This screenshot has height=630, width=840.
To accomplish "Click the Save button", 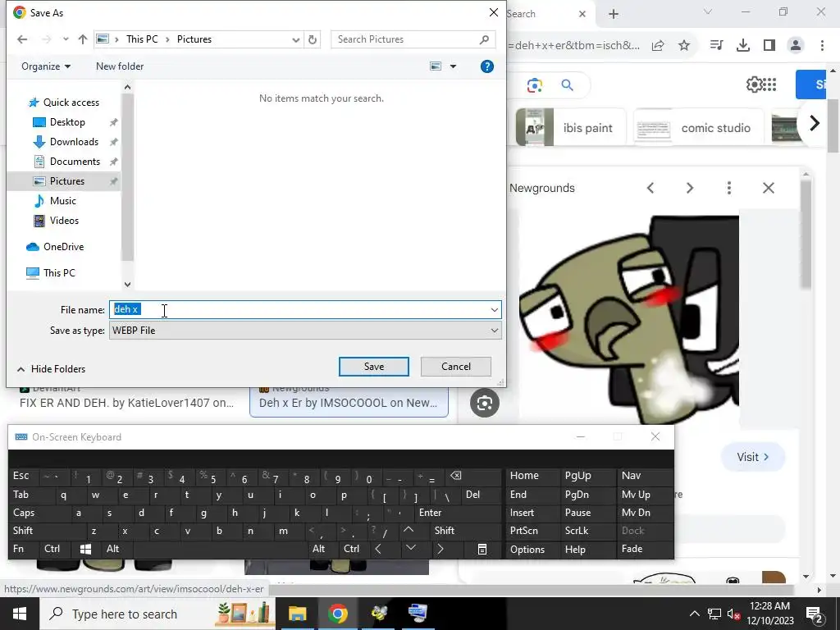I will click(374, 367).
